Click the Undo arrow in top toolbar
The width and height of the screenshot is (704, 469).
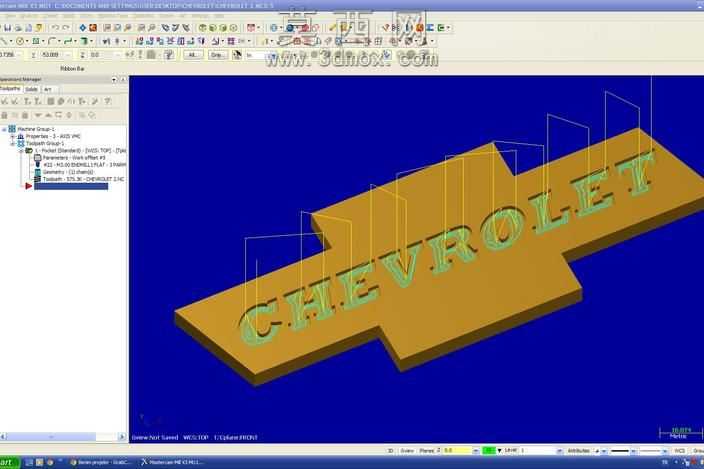[x=55, y=28]
